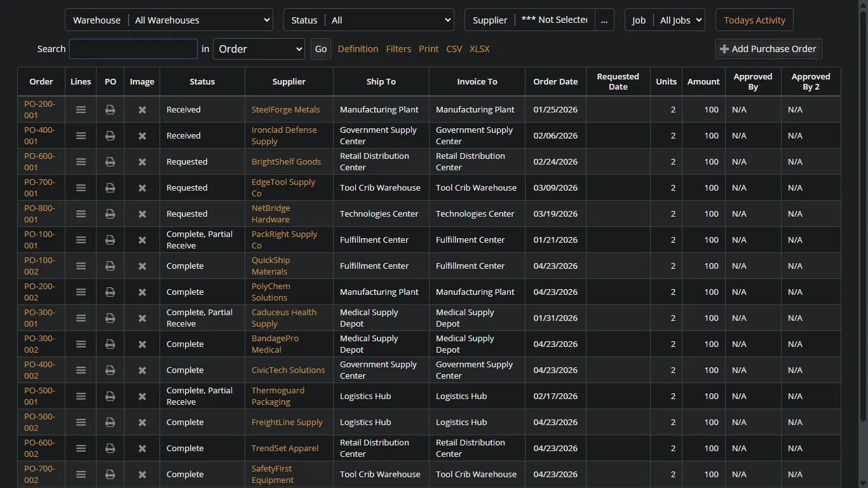
Task: Open the Filters link
Action: coord(398,49)
